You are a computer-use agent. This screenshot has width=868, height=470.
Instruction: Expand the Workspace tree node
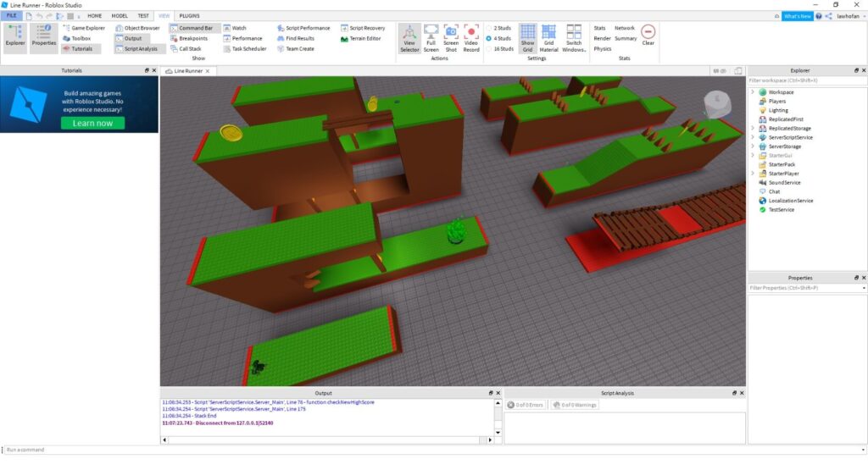coord(753,91)
